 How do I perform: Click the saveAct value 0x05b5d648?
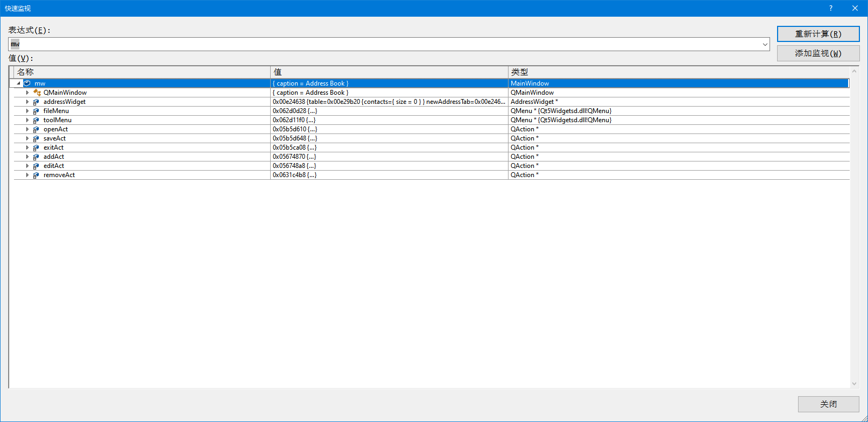(x=295, y=138)
